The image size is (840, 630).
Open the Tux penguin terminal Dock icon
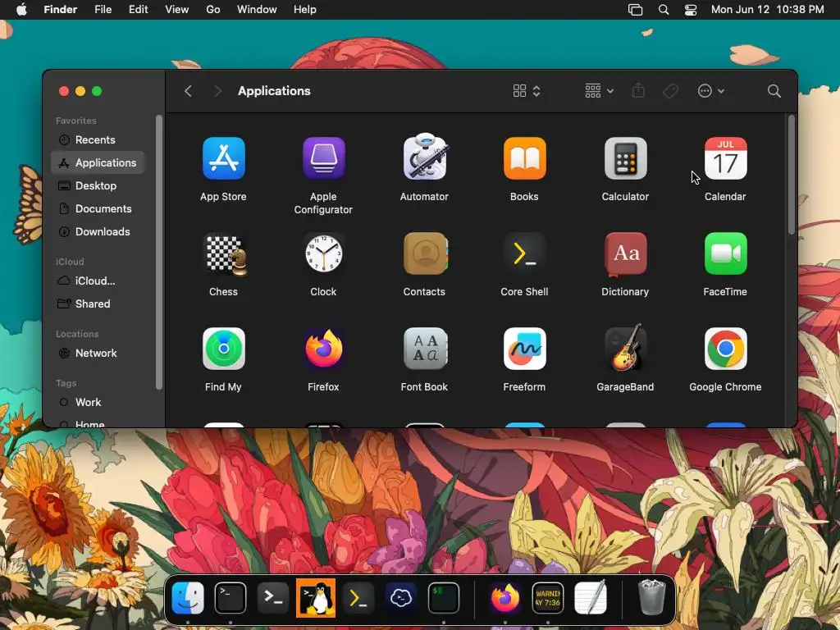click(x=316, y=598)
